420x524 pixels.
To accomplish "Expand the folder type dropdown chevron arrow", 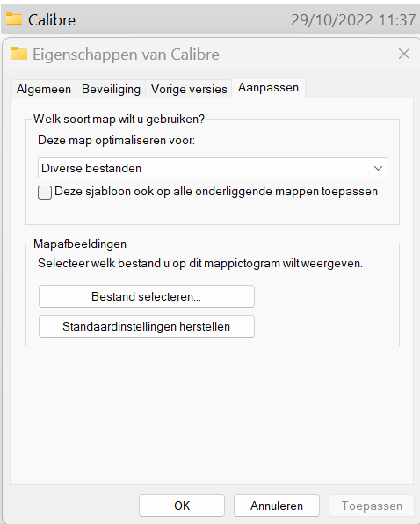I will point(378,168).
